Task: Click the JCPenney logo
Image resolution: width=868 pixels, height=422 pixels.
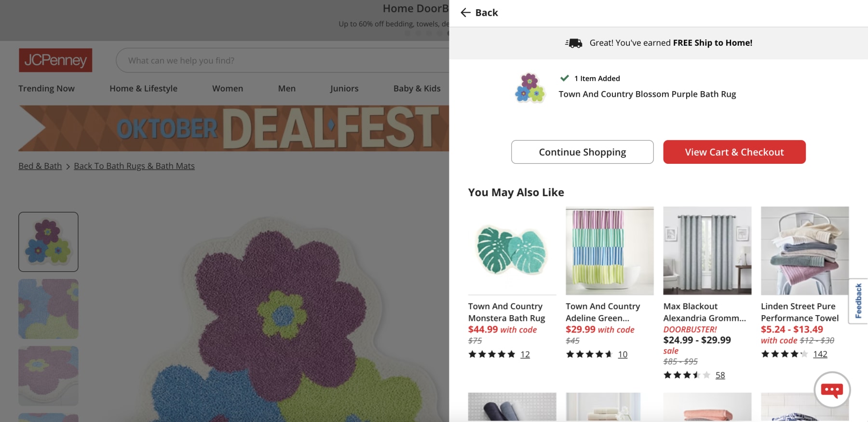Action: point(55,60)
